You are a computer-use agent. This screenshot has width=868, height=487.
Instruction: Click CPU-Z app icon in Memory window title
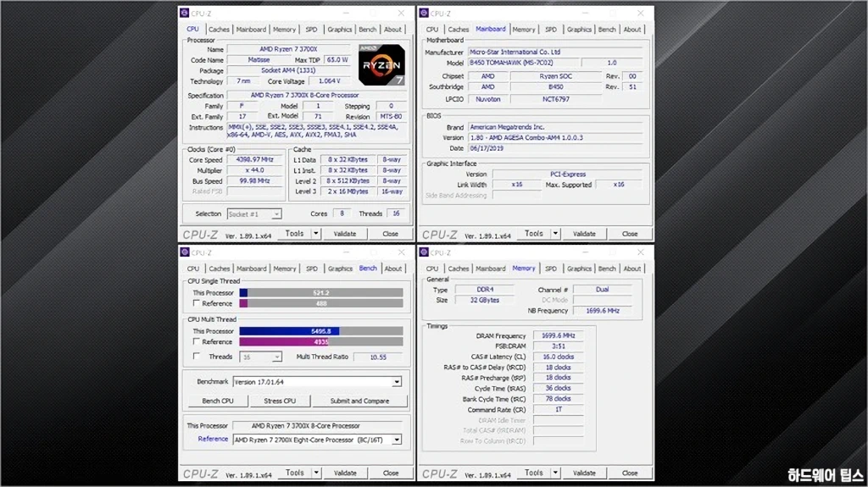coord(424,252)
